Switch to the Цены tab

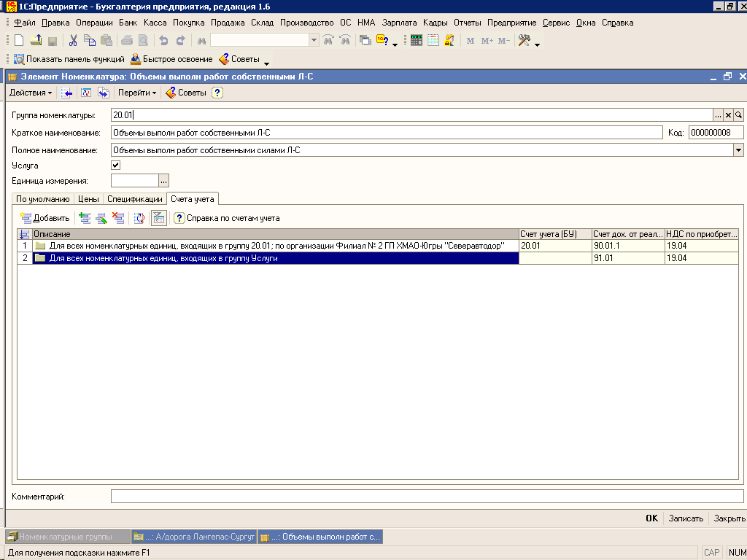click(x=88, y=199)
